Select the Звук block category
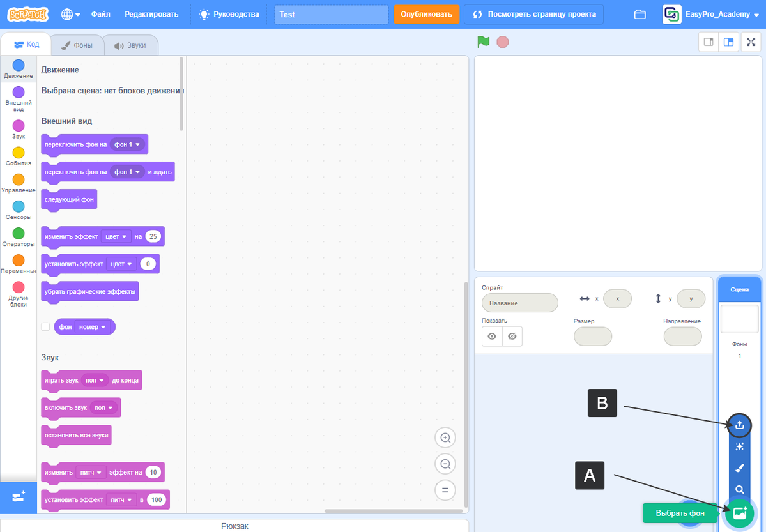Image resolution: width=766 pixels, height=532 pixels. pos(19,130)
